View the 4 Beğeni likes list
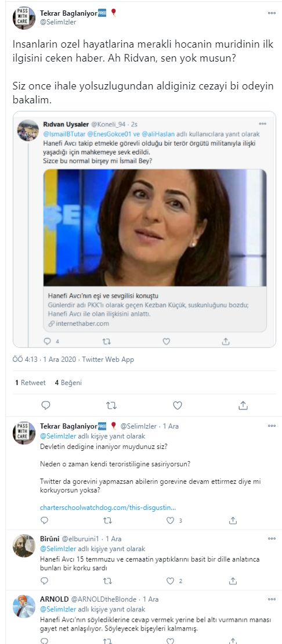The image size is (282, 644). [68, 382]
